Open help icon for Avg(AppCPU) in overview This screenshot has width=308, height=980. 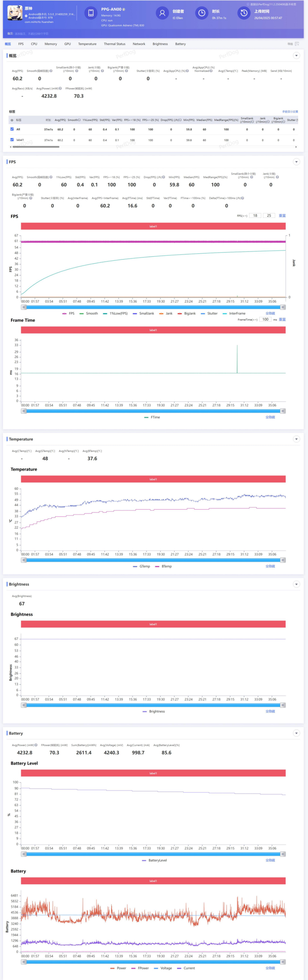(x=187, y=71)
